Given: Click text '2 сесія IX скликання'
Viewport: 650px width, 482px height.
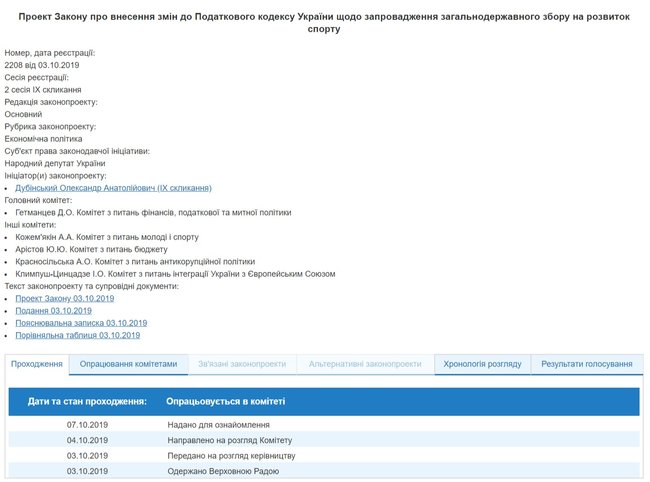Looking at the screenshot, I should click(43, 90).
